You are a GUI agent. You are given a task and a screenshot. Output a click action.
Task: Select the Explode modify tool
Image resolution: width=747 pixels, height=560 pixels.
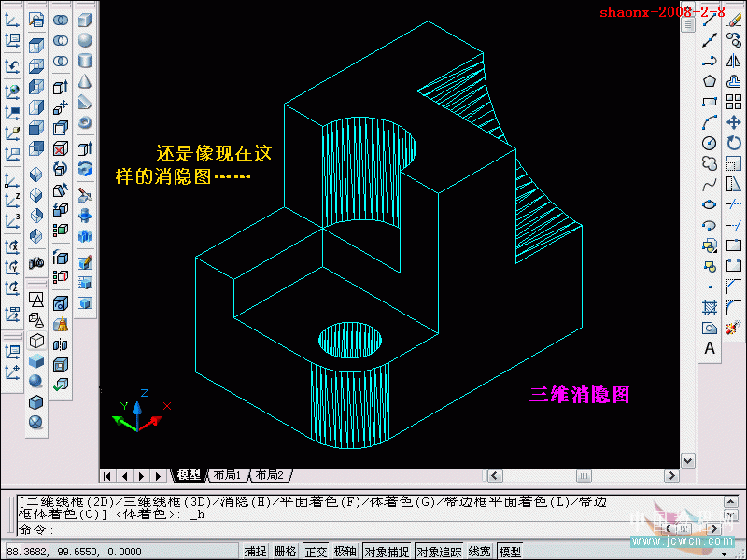coord(734,328)
